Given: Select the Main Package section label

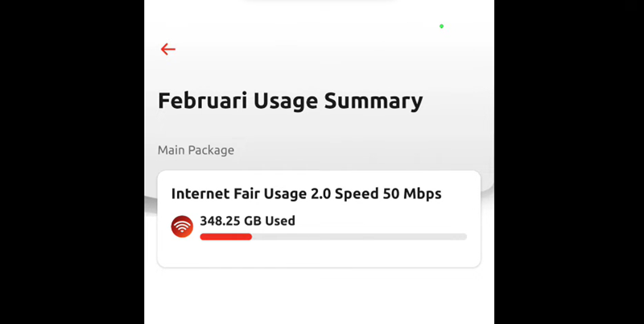Looking at the screenshot, I should pos(196,150).
